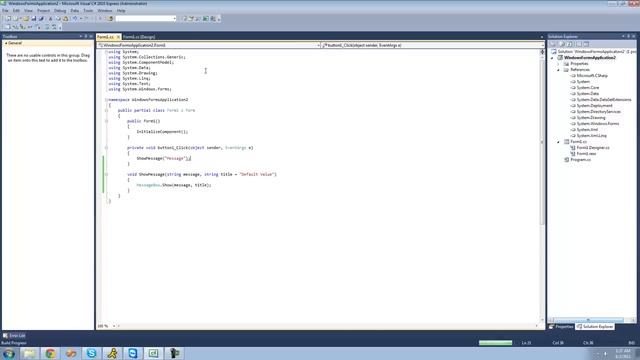Collapse the References node in Solution Explorer
The width and height of the screenshot is (640, 360).
[x=559, y=70]
